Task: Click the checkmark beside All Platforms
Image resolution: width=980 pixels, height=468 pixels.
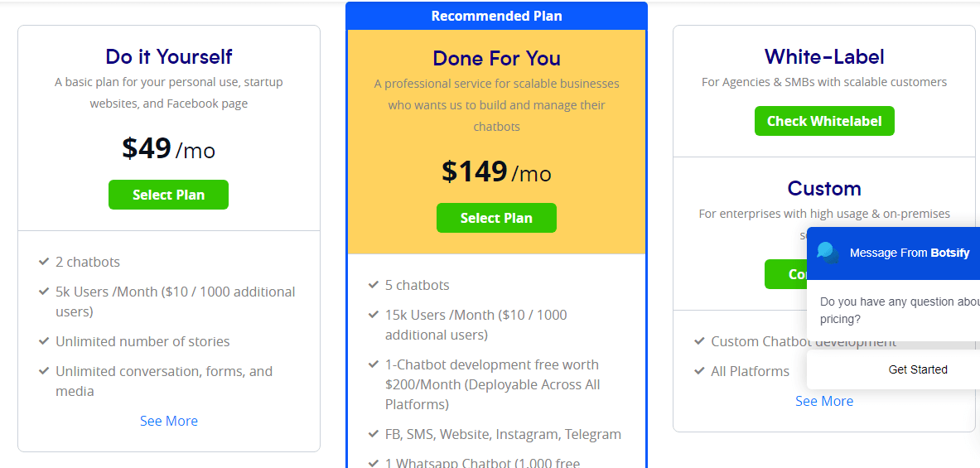Action: pos(699,371)
